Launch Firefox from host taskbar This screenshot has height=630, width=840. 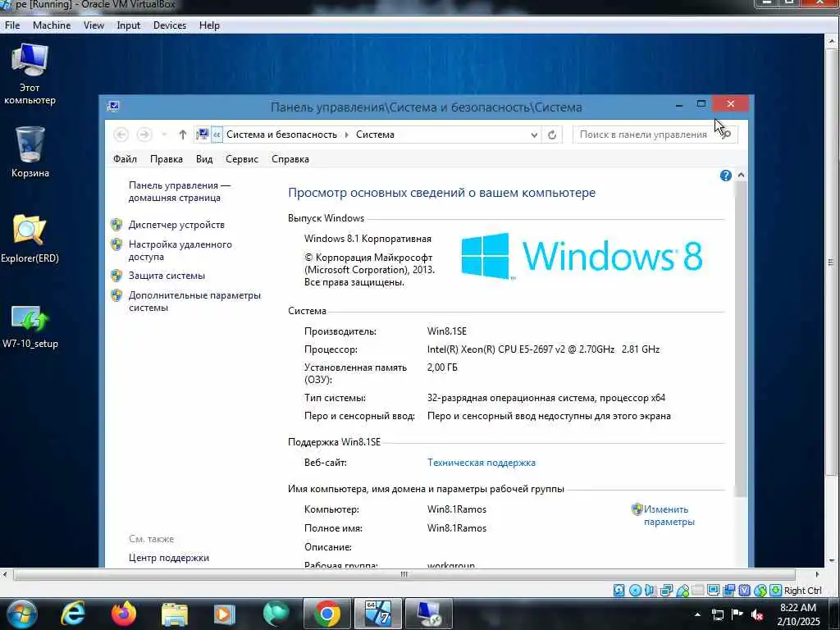[123, 614]
